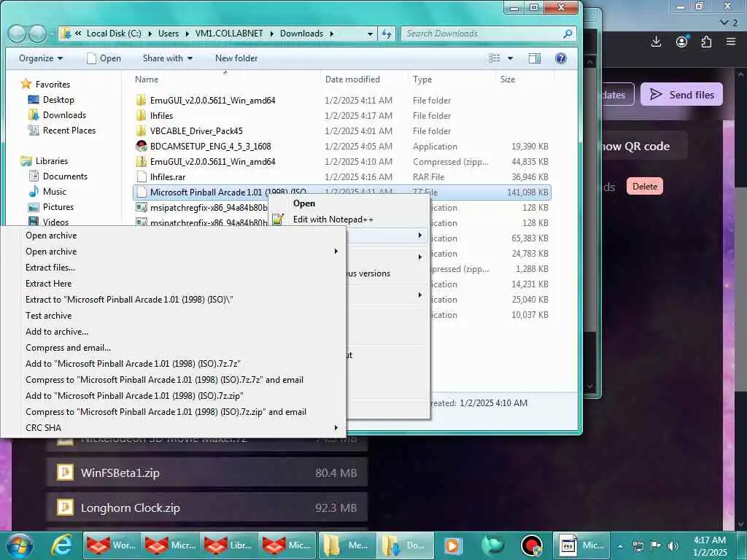Select the EmuGUI compressed zip file icon
The height and width of the screenshot is (560, 747).
point(141,161)
